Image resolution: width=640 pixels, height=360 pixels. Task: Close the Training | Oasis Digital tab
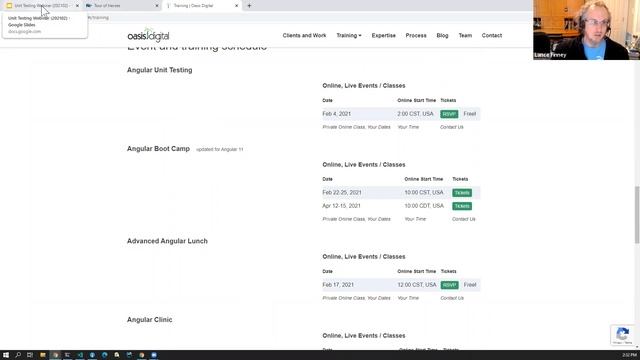pyautogui.click(x=236, y=6)
